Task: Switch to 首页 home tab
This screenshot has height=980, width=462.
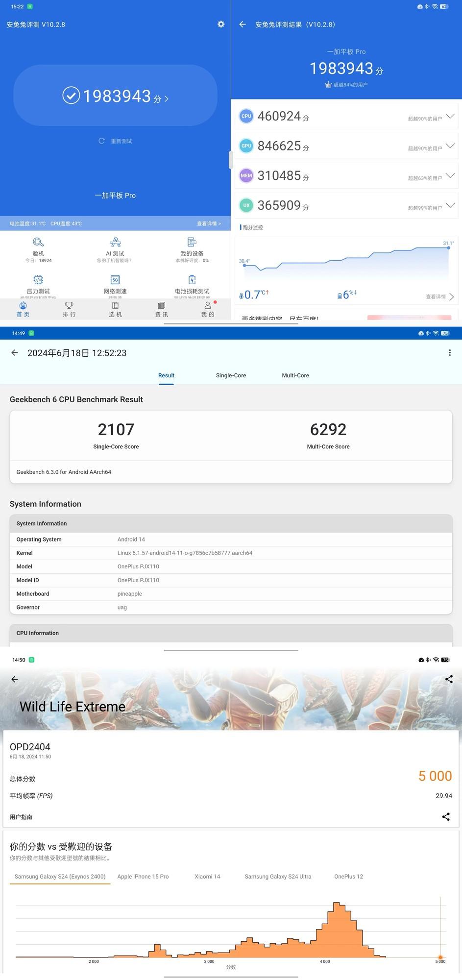Action: pos(23,310)
